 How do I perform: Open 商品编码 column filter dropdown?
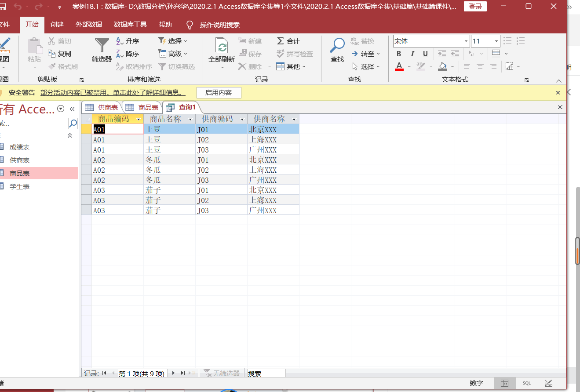point(139,119)
